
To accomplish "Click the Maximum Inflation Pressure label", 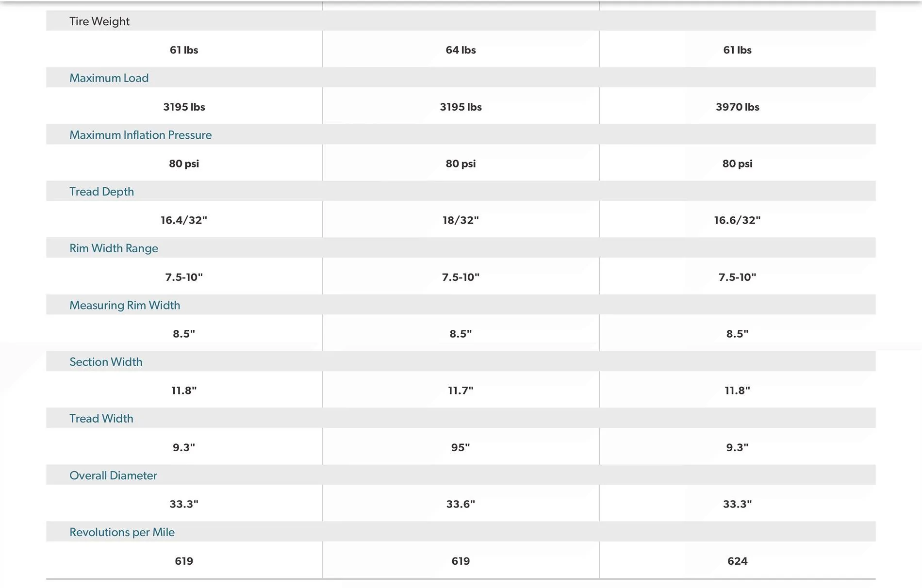I will 141,135.
